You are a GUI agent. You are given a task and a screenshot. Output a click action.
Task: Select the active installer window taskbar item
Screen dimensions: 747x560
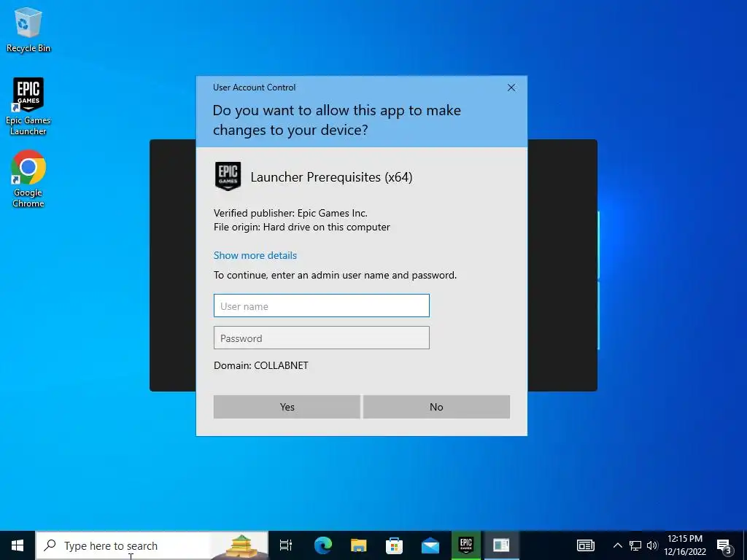(x=501, y=545)
